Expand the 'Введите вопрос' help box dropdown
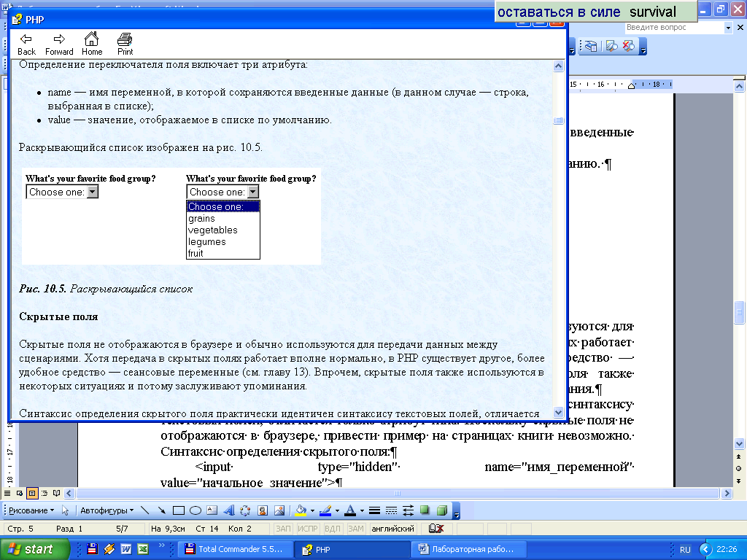 (728, 28)
